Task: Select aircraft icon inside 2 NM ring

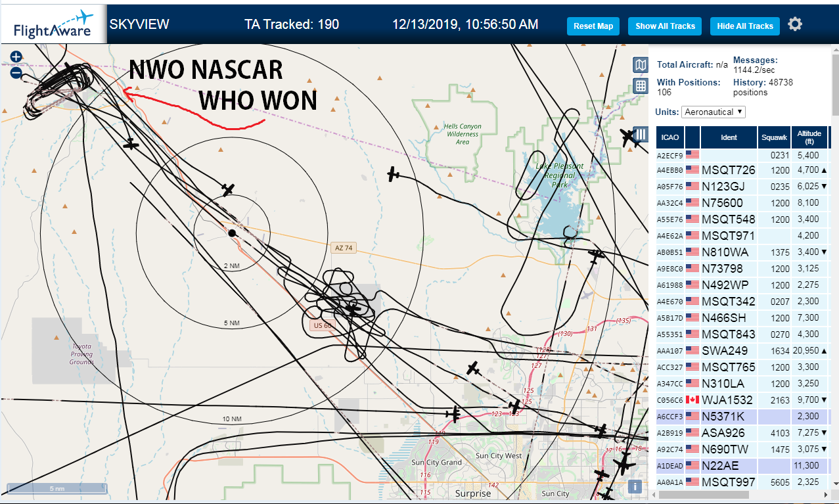Action: (228, 190)
